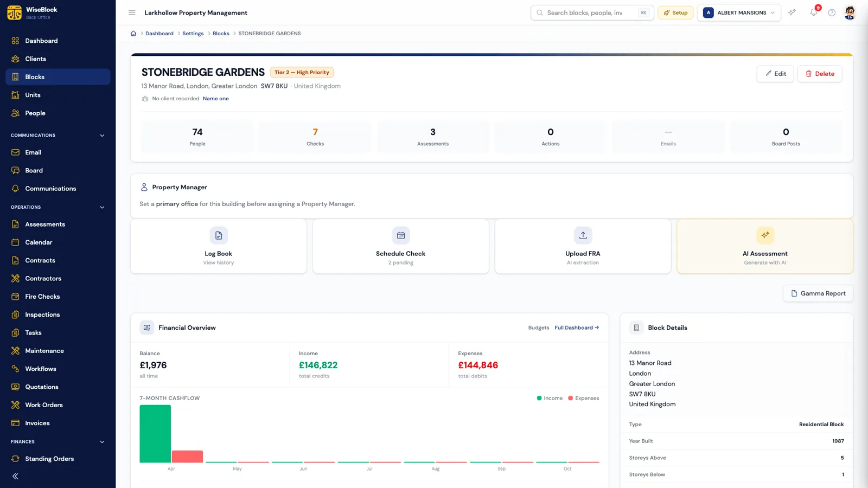Click the primary office link
868x488 pixels.
pos(177,204)
